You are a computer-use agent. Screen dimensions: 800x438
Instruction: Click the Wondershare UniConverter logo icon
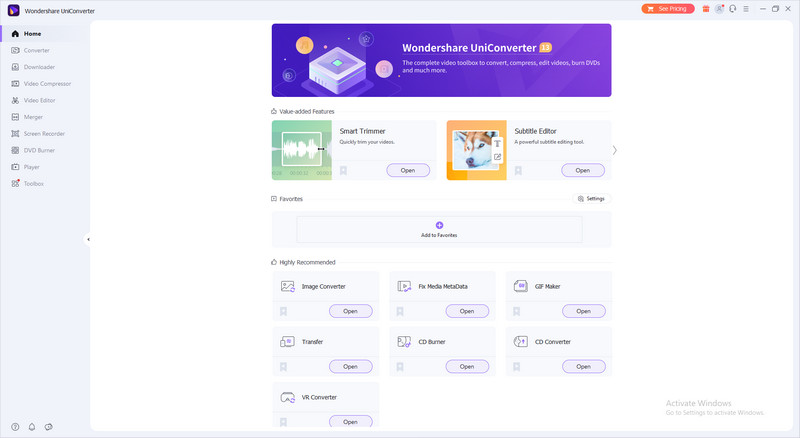click(12, 9)
